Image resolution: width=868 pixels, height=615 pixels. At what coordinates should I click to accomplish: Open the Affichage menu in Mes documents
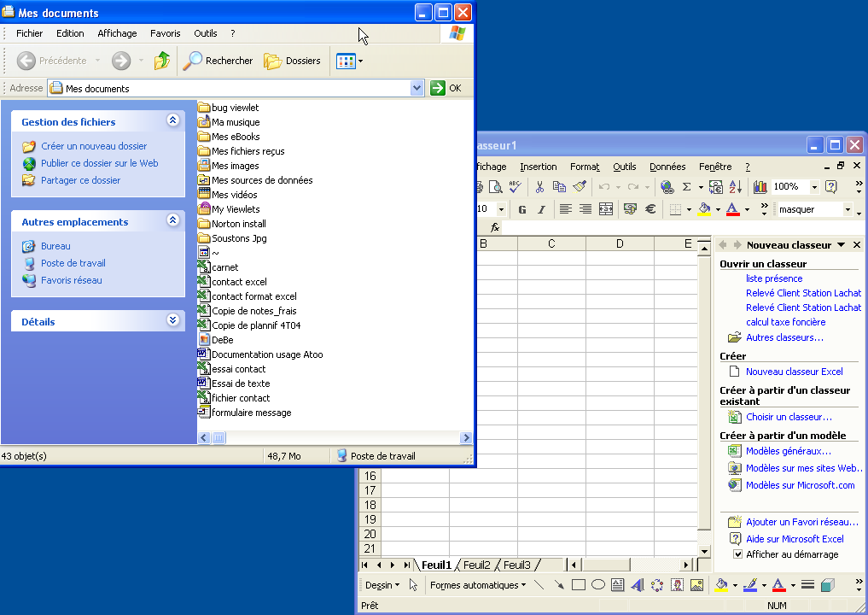[118, 33]
